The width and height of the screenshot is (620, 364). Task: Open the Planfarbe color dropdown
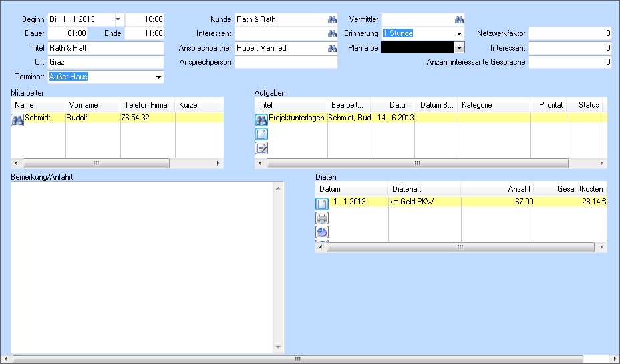(x=459, y=48)
